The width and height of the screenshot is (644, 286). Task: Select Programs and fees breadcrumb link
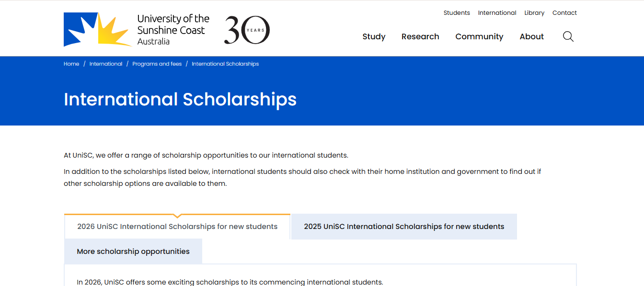click(x=157, y=63)
